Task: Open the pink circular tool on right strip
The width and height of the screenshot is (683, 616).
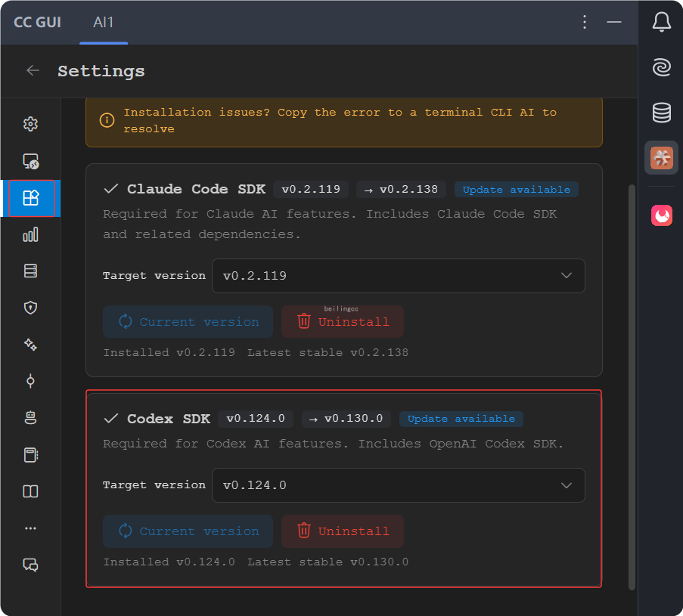Action: click(x=661, y=215)
